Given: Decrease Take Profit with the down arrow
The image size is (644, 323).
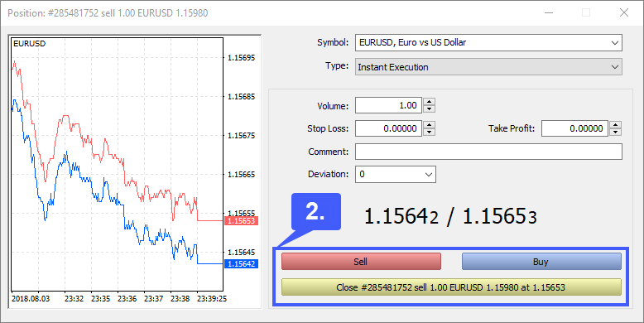Looking at the screenshot, I should point(615,132).
